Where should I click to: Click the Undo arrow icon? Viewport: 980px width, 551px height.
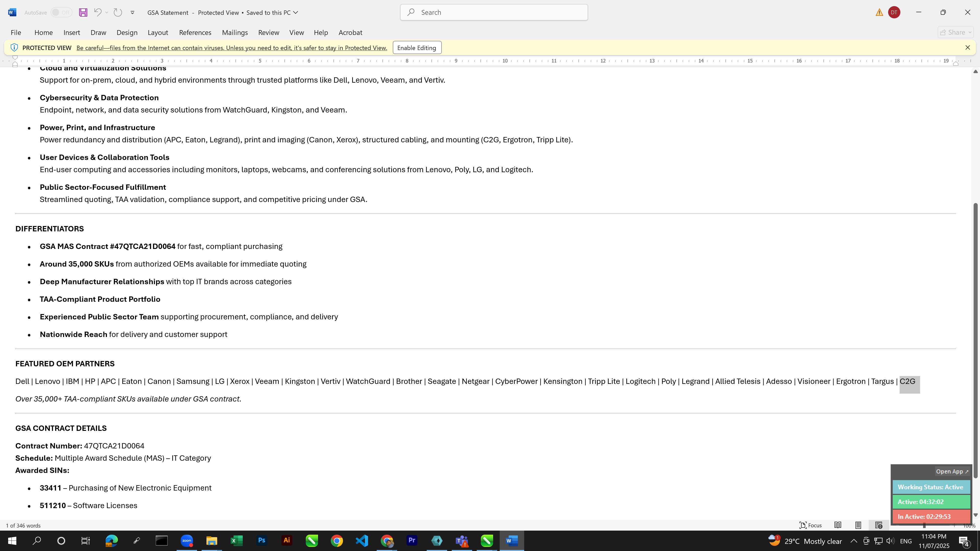pyautogui.click(x=97, y=12)
